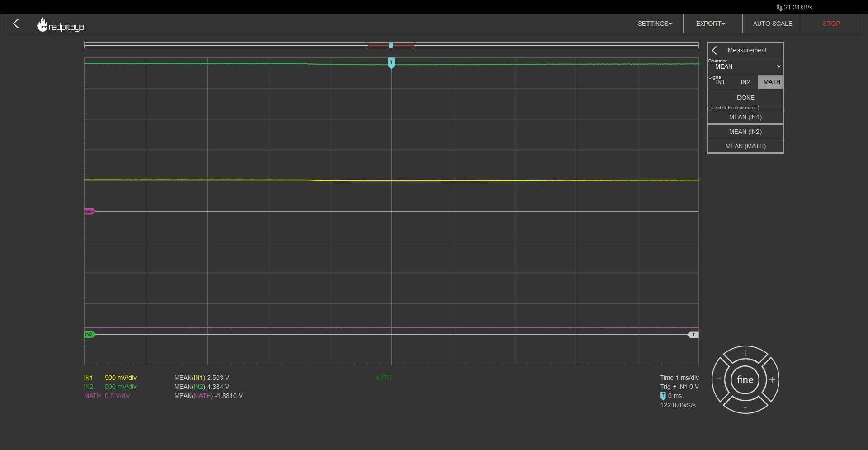This screenshot has height=450, width=868.
Task: Click the minus at bottom of jog wheel
Action: click(x=745, y=407)
